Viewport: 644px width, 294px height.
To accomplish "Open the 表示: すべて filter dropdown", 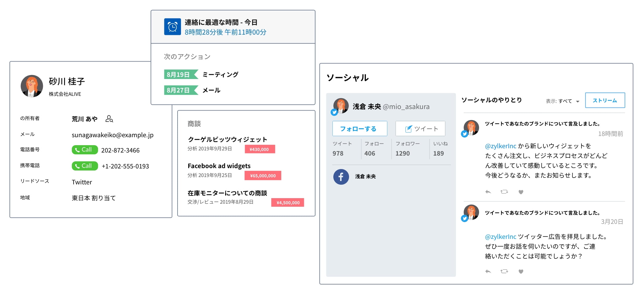I will [x=562, y=101].
